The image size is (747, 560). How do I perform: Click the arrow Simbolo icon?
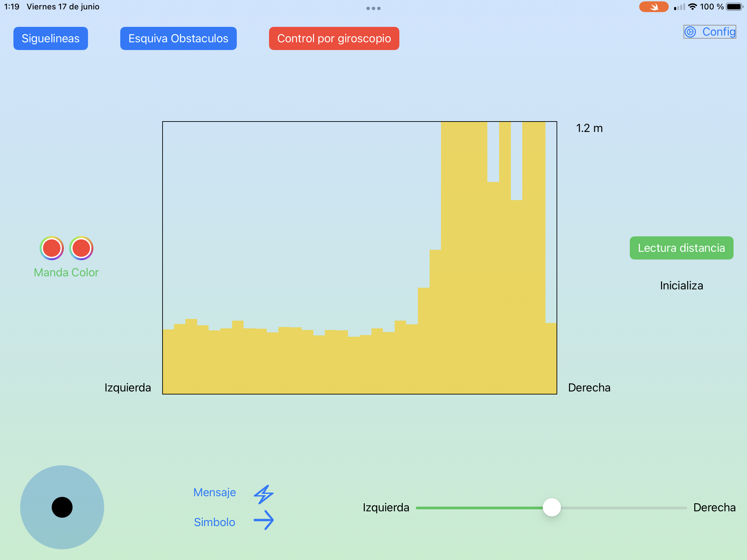point(263,520)
